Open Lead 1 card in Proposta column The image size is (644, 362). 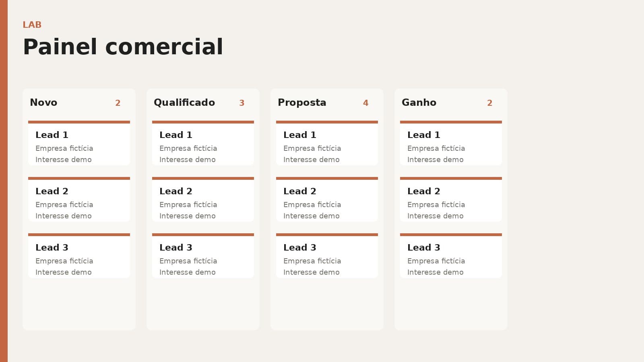[x=327, y=143]
